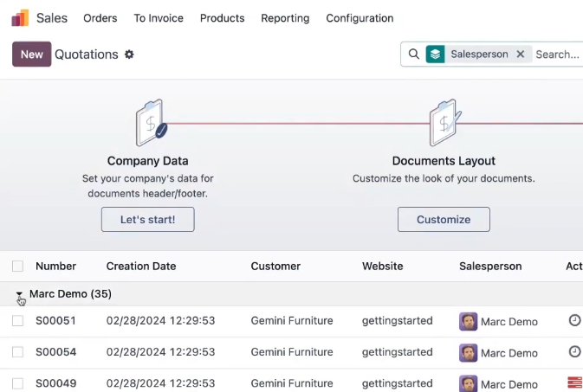Image resolution: width=583 pixels, height=392 pixels.
Task: Click the Salesperson group-by layers icon
Action: coord(435,55)
